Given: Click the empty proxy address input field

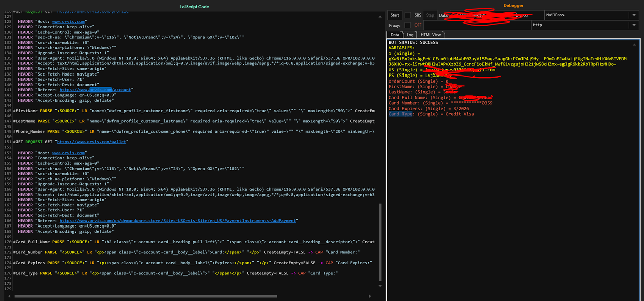Looking at the screenshot, I should tap(477, 25).
